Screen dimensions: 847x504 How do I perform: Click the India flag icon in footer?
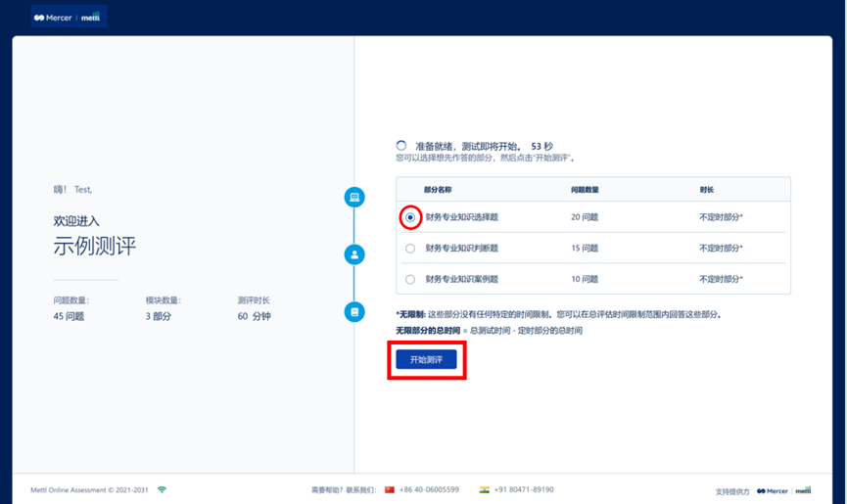[485, 489]
